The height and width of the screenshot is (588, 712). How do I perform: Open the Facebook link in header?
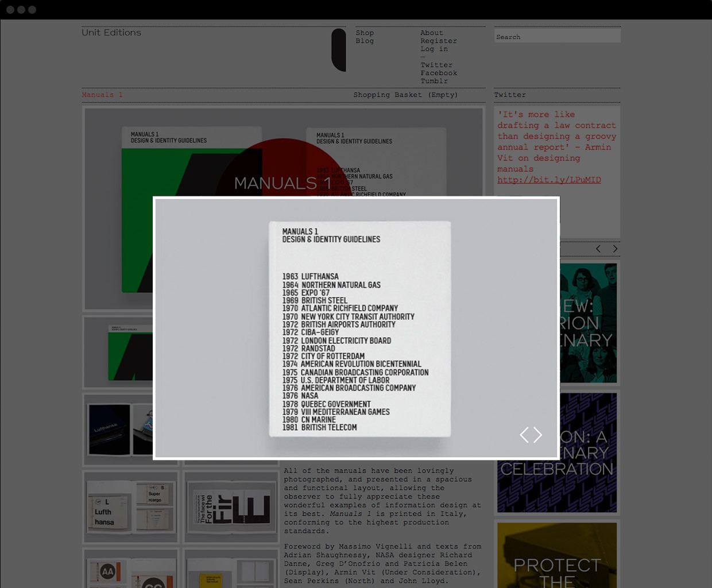tap(439, 73)
